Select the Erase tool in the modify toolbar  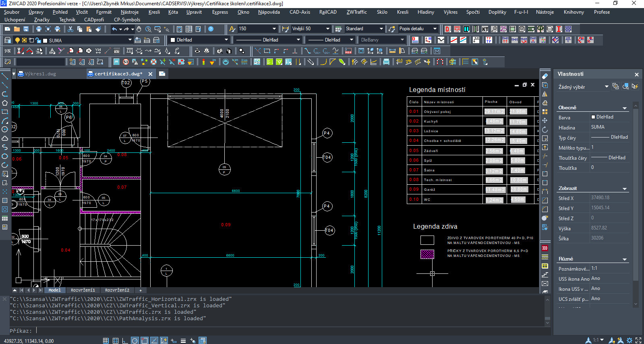tap(545, 76)
